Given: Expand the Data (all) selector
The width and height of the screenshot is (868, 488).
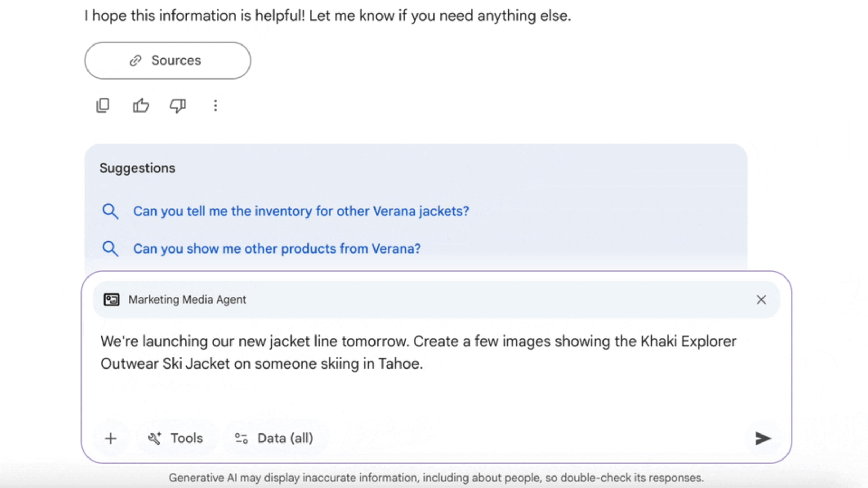Looking at the screenshot, I should point(274,438).
